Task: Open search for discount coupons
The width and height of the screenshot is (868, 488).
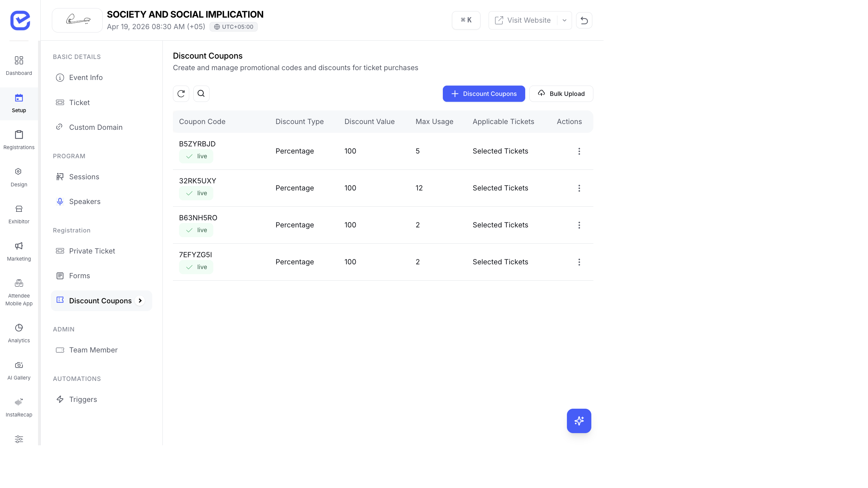Action: click(201, 94)
